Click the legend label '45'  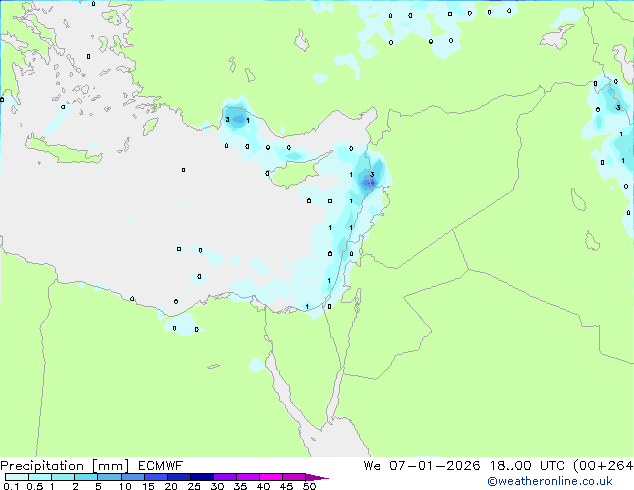pyautogui.click(x=287, y=486)
